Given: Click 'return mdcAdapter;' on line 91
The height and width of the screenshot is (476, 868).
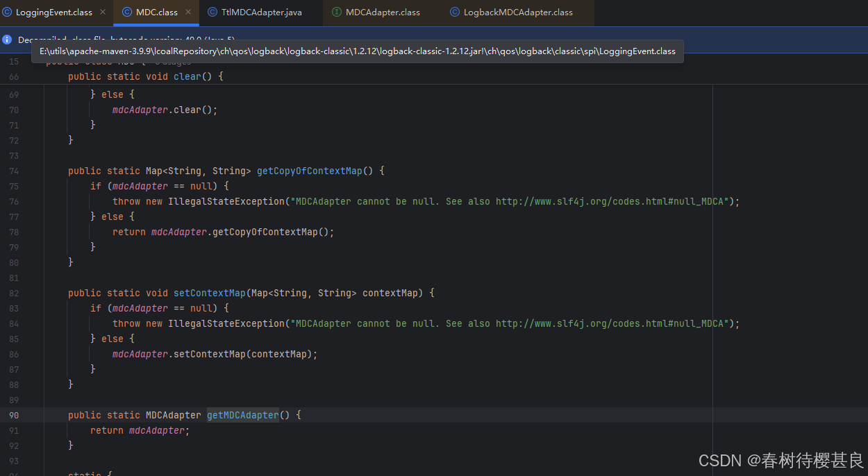Looking at the screenshot, I should [140, 430].
